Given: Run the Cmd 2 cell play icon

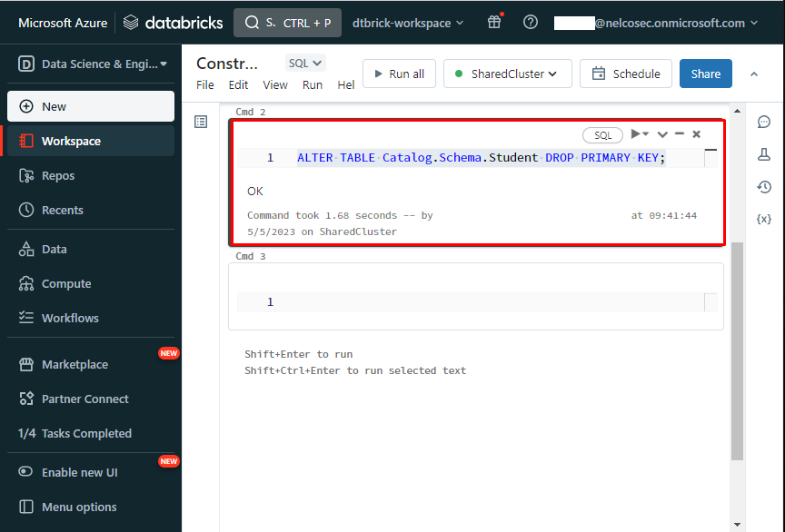Looking at the screenshot, I should [637, 134].
